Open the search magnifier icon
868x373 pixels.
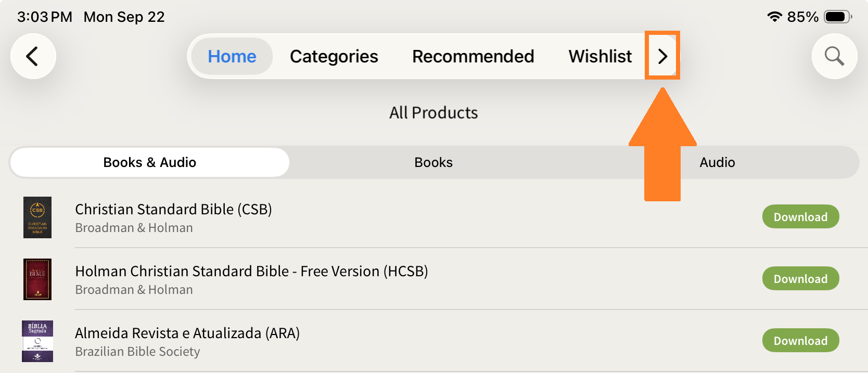[x=834, y=56]
